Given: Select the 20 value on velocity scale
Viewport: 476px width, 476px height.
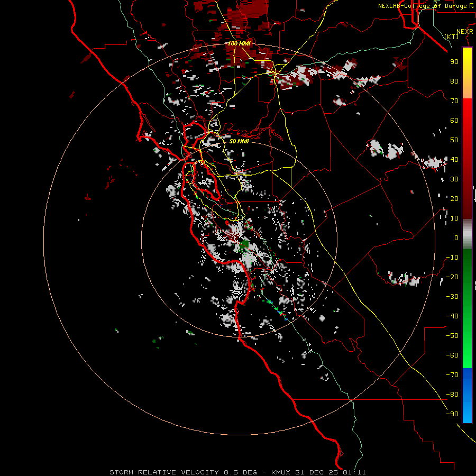Looking at the screenshot, I should 454,198.
